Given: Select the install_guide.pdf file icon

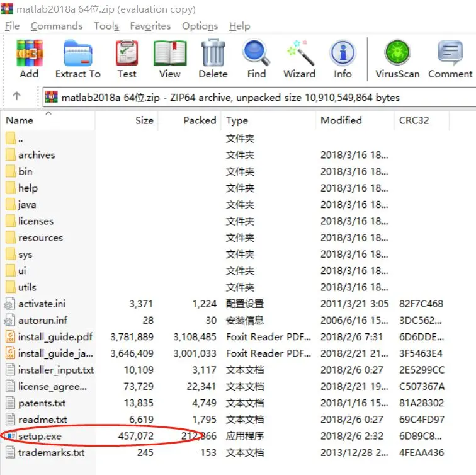Looking at the screenshot, I should (x=10, y=337).
